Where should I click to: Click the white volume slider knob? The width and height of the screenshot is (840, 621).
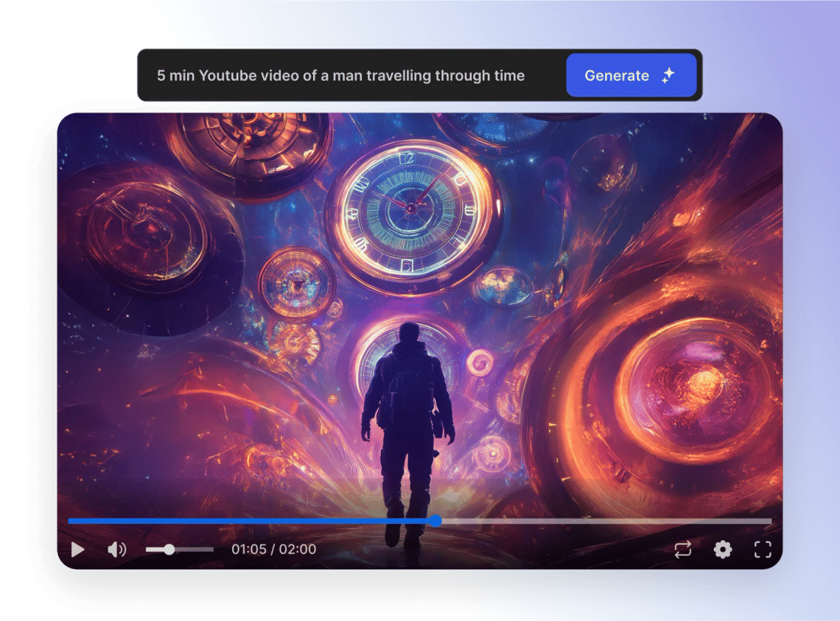pos(169,550)
